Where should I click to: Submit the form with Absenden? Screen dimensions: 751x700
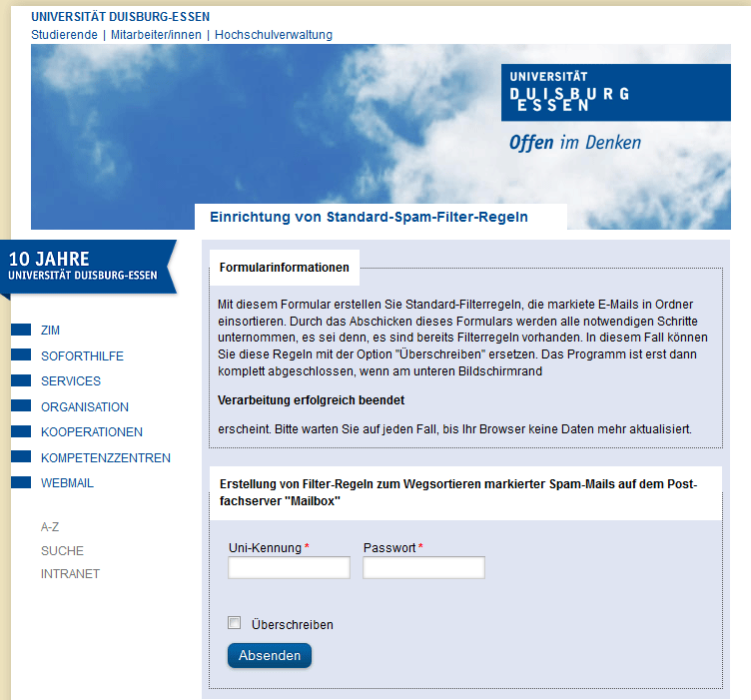tap(270, 656)
